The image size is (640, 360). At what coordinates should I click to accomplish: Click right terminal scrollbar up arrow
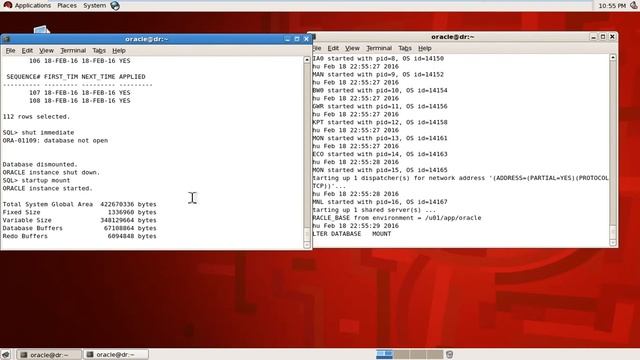613,58
